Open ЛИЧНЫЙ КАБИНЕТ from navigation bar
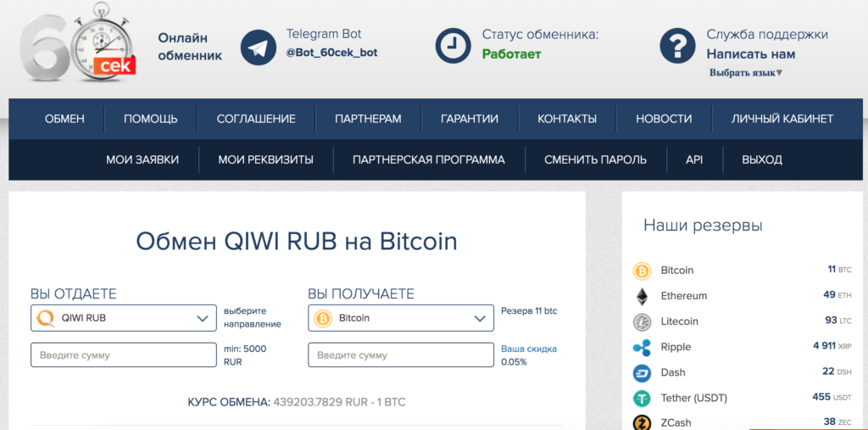The height and width of the screenshot is (430, 868). click(782, 119)
